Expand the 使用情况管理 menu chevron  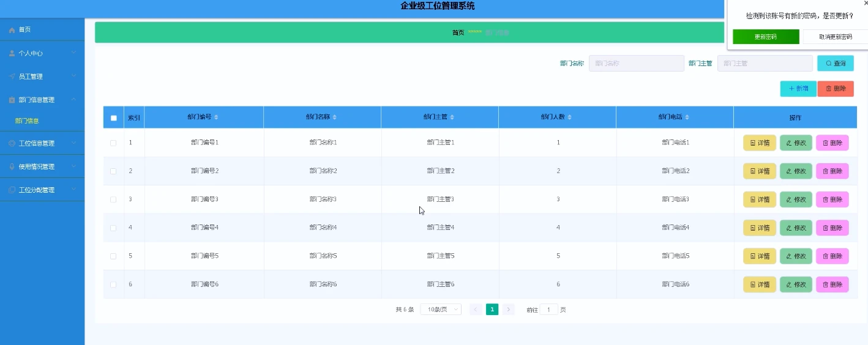[73, 166]
